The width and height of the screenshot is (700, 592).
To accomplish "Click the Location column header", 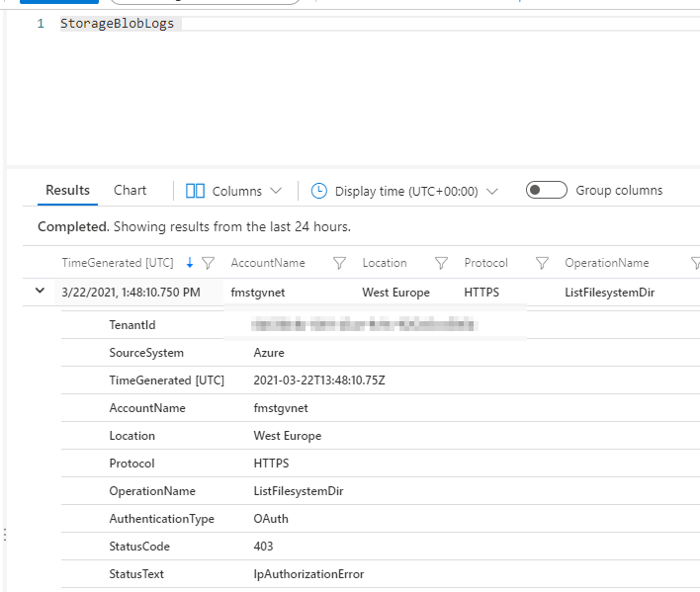I will pyautogui.click(x=385, y=263).
